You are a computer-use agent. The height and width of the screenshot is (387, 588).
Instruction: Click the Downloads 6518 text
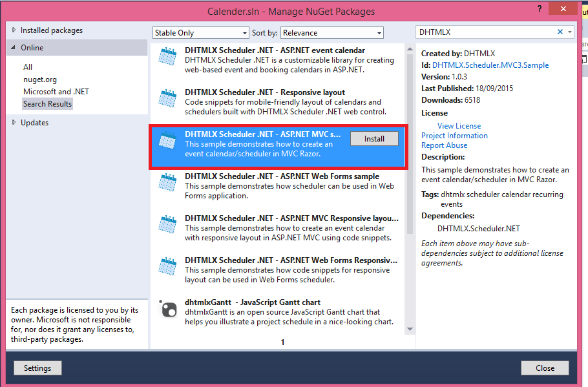tap(450, 100)
